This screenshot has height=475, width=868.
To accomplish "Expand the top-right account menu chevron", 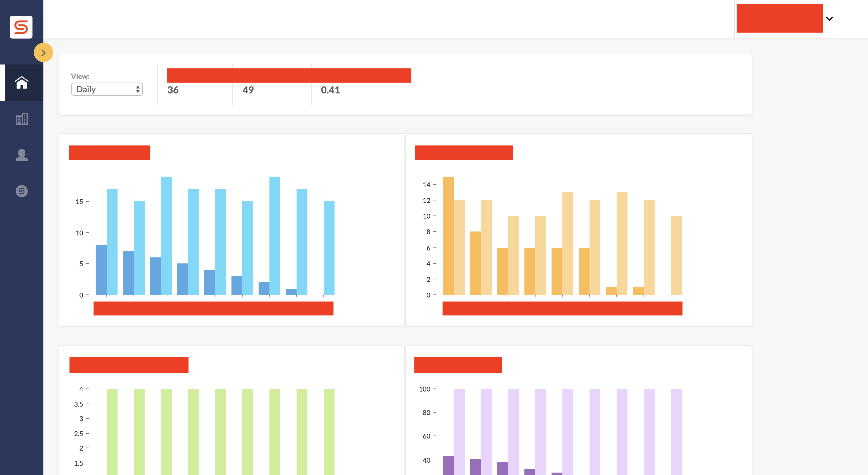I will click(x=829, y=19).
